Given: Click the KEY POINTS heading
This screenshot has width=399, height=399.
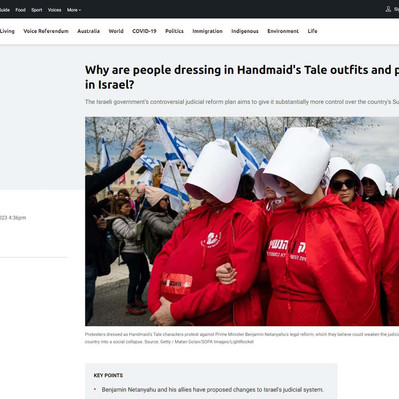Looking at the screenshot, I should 108,375.
